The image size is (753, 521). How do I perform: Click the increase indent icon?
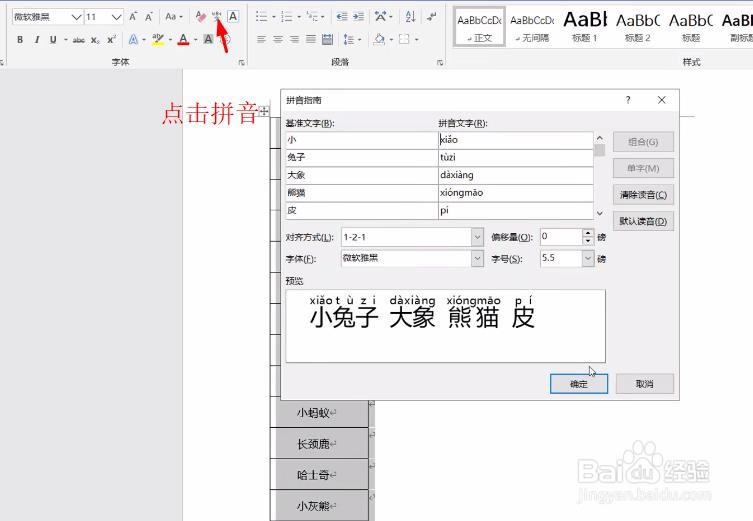(358, 17)
